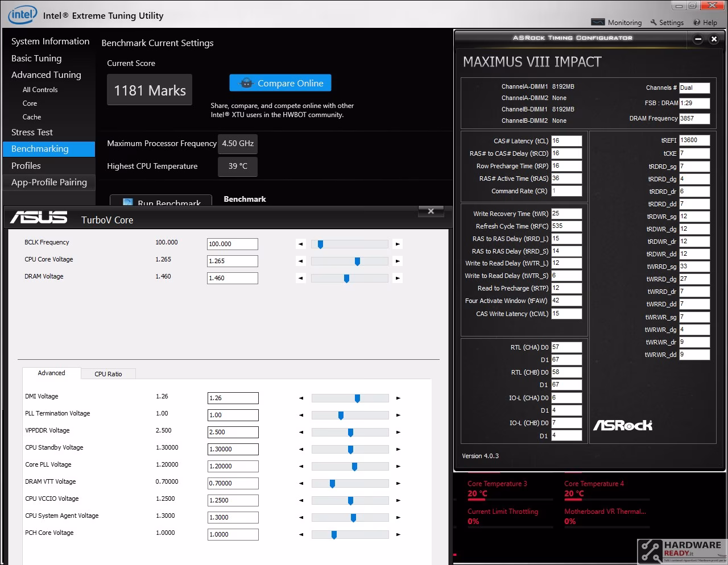Select the Advanced tab in TurboV Core
Screen dimensions: 728x565
pyautogui.click(x=51, y=373)
